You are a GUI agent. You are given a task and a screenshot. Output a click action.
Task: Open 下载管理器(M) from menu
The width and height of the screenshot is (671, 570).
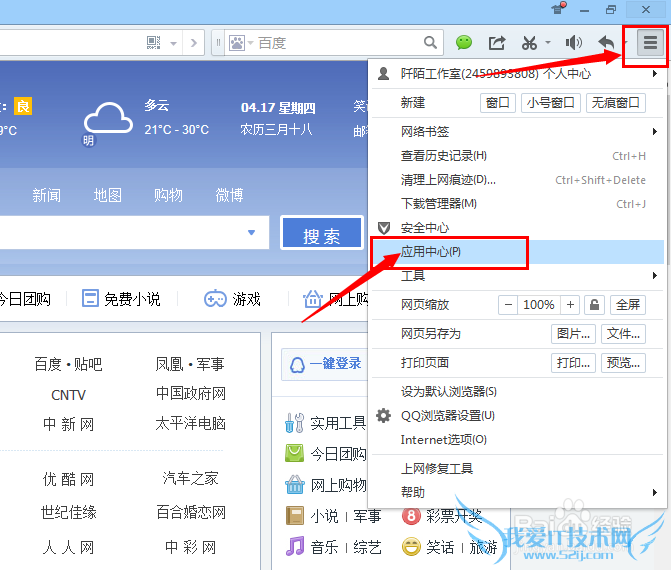517,204
